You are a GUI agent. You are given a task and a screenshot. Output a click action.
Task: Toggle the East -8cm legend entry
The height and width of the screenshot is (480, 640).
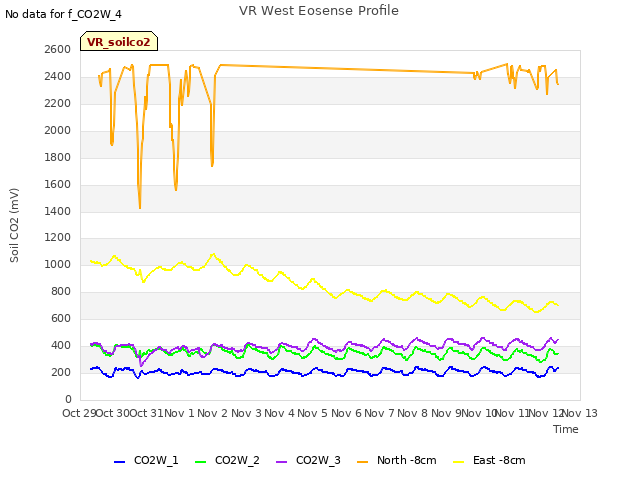click(489, 460)
